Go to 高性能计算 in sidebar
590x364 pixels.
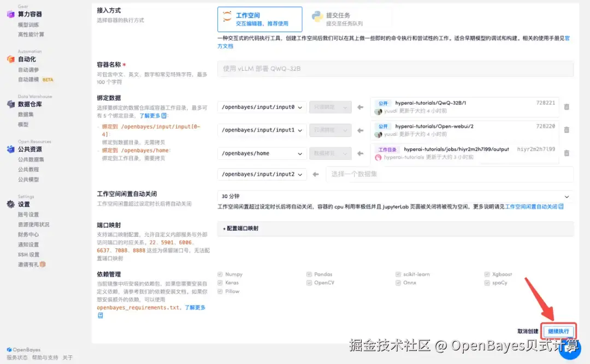(31, 34)
